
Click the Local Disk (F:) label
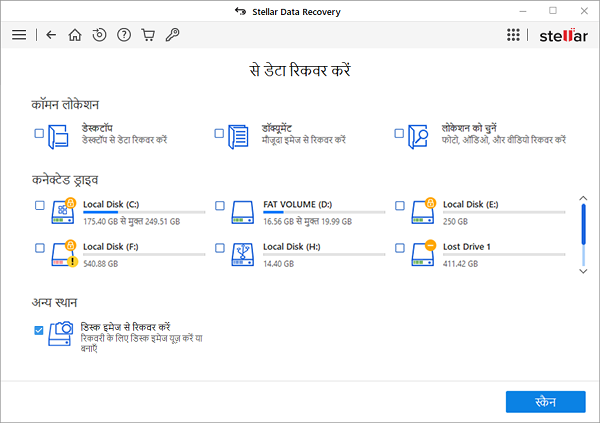coord(111,247)
